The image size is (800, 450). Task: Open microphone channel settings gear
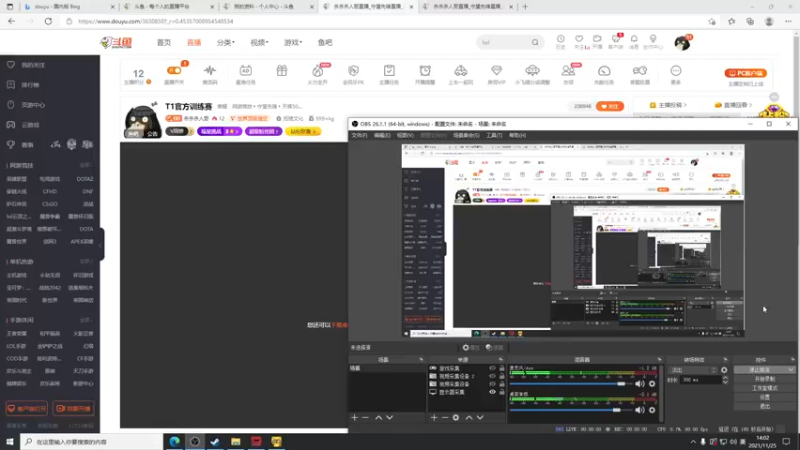coord(652,384)
